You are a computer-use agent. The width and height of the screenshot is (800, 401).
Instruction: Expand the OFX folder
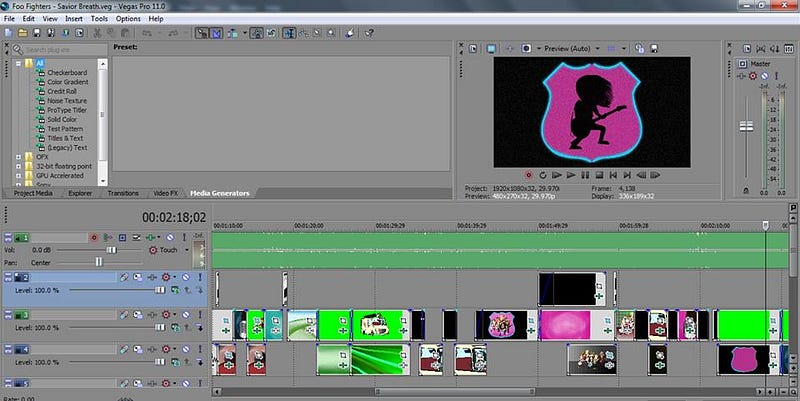pos(19,157)
